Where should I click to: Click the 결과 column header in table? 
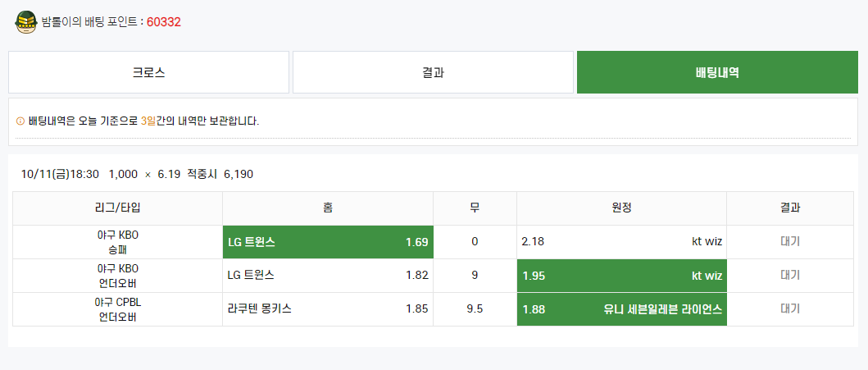(x=790, y=208)
